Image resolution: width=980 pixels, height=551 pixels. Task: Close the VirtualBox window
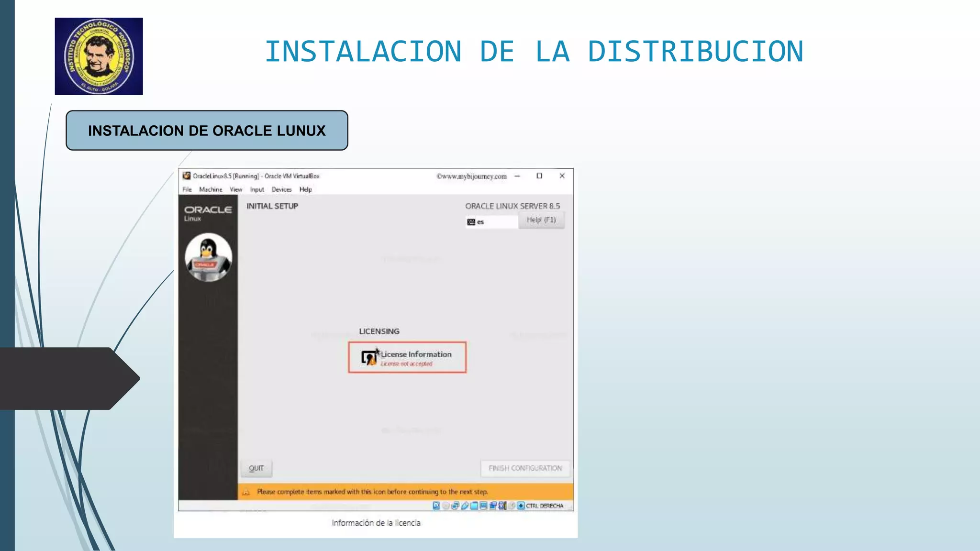[x=562, y=176]
